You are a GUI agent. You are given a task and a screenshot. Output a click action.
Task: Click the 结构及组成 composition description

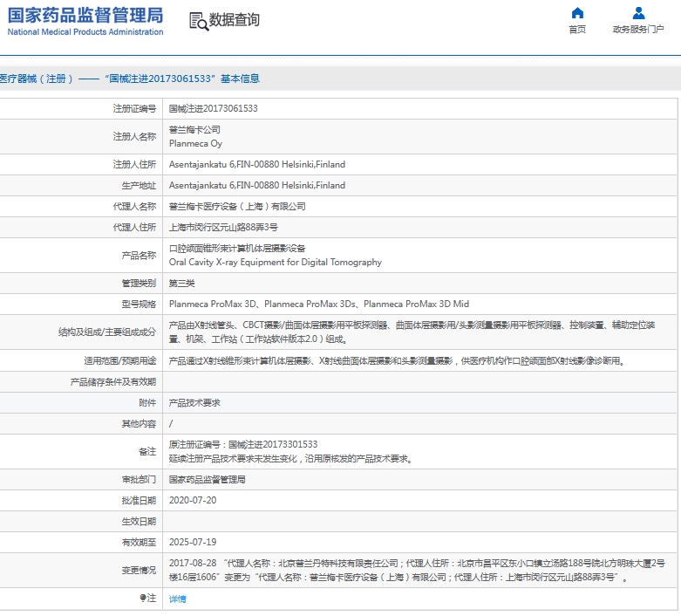click(x=412, y=332)
